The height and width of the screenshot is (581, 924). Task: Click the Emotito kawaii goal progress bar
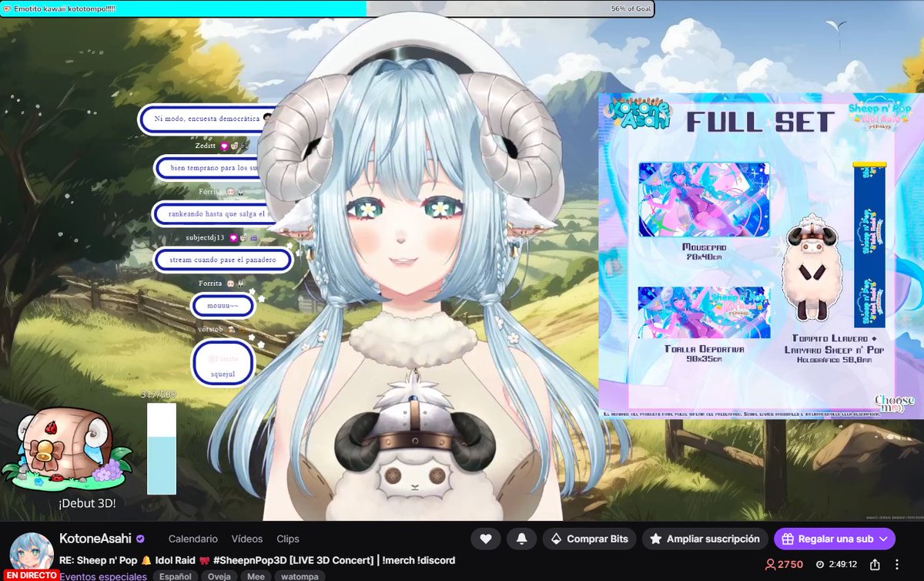(328, 8)
